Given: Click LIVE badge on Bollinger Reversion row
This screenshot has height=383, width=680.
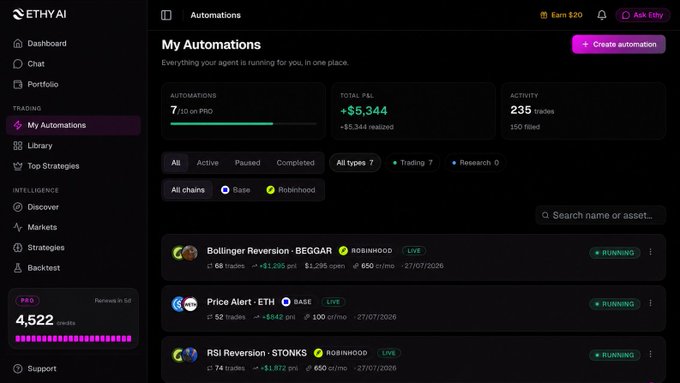Looking at the screenshot, I should 414,251.
